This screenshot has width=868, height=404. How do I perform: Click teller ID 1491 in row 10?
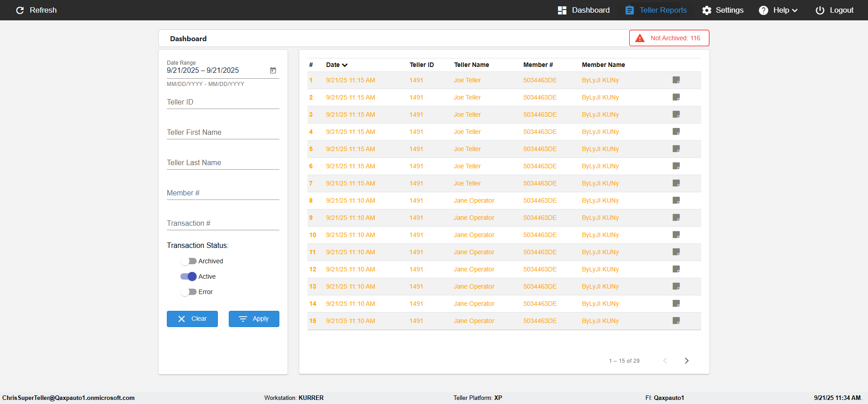[416, 235]
